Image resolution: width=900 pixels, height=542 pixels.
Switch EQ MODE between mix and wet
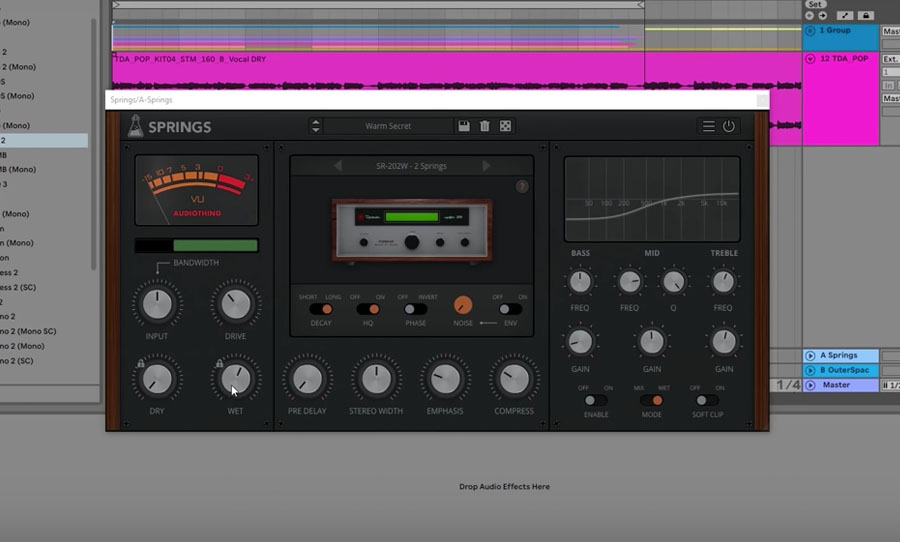coord(651,400)
